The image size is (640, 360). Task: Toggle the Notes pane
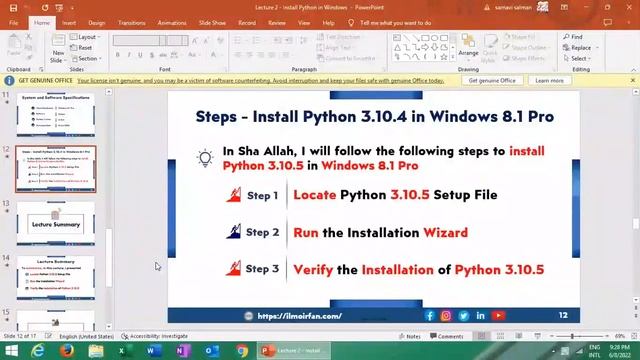point(409,336)
